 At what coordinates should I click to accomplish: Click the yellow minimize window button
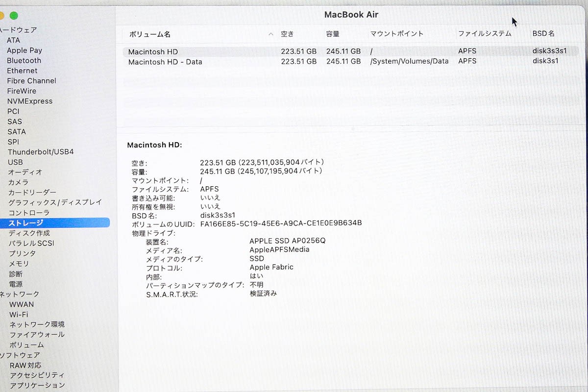point(2,16)
